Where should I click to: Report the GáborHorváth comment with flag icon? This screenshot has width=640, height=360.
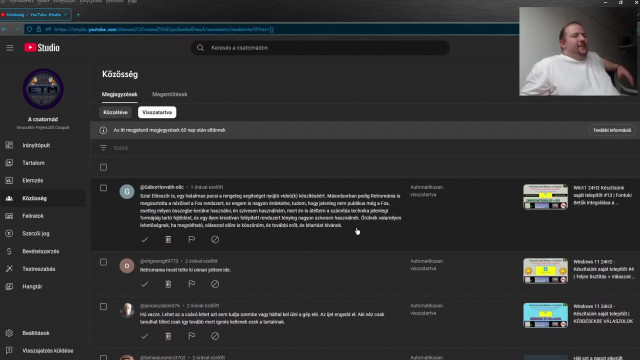click(x=191, y=240)
